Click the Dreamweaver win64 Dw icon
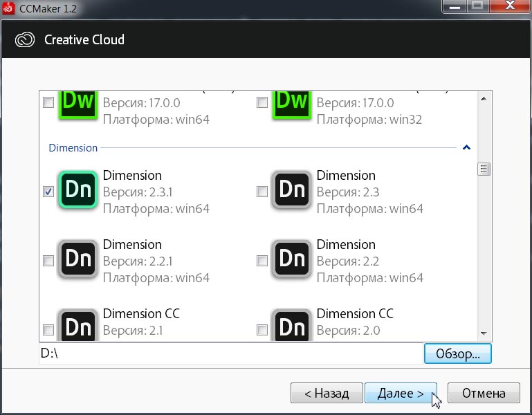This screenshot has height=415, width=532. coord(78,105)
